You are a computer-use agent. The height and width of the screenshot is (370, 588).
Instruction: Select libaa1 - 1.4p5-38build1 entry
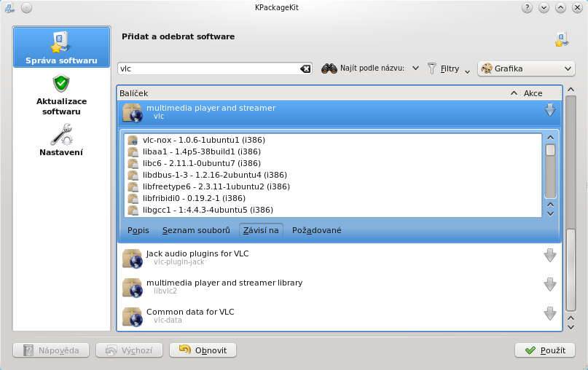201,151
